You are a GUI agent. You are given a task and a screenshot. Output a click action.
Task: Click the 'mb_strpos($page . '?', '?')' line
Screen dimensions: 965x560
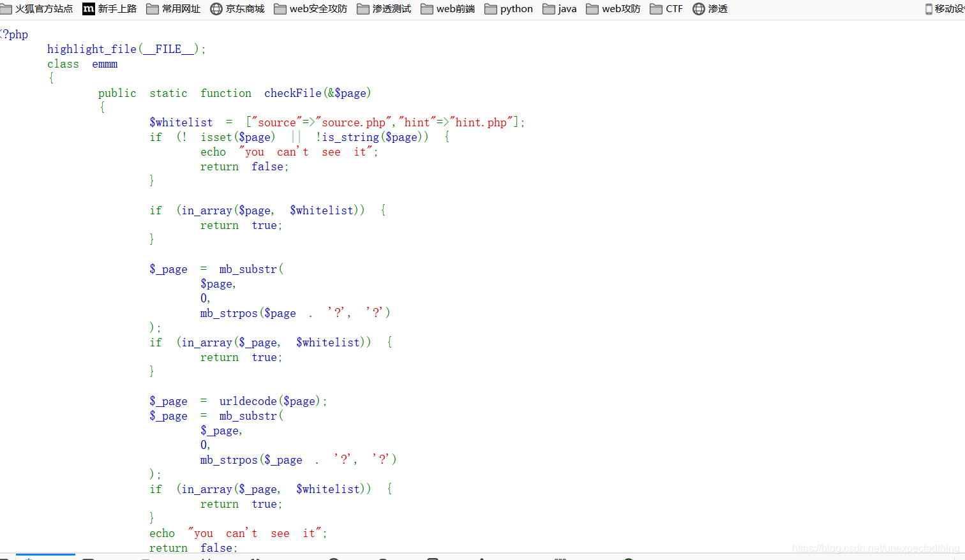295,313
